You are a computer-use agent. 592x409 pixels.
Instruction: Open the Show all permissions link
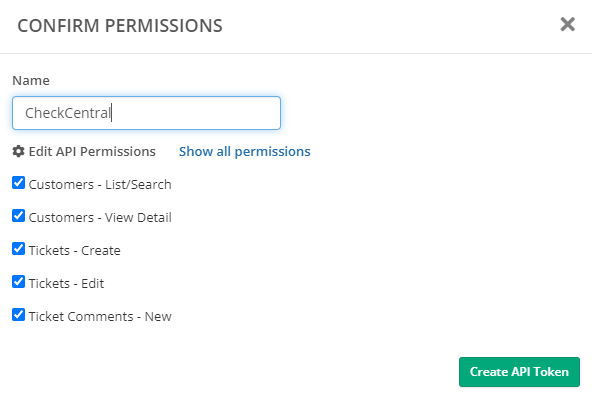(245, 151)
